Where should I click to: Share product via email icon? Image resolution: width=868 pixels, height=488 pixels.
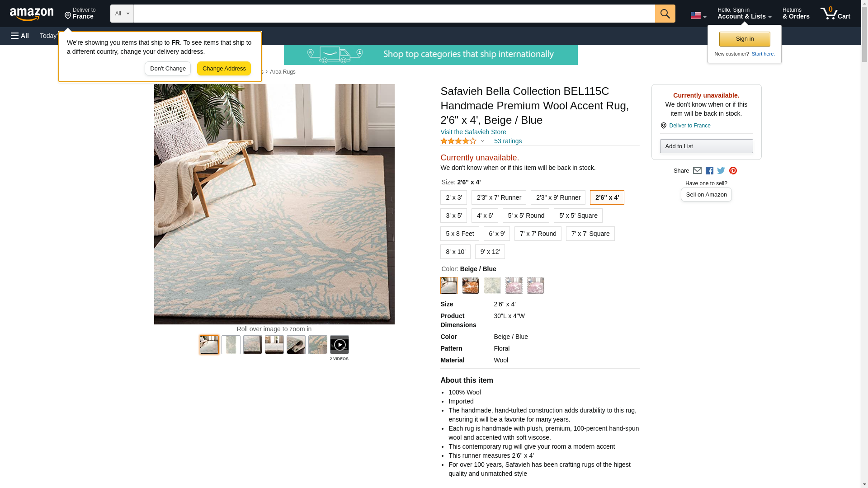point(697,171)
